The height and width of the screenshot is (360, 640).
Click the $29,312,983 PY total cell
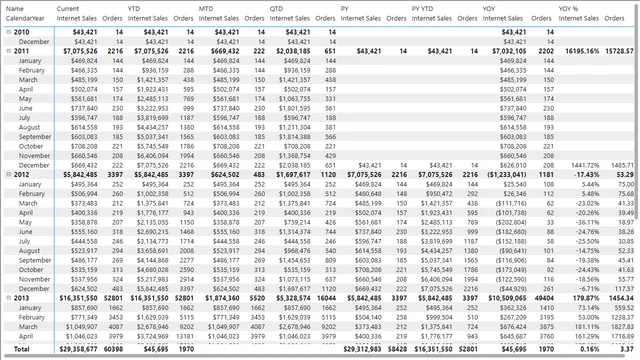(x=362, y=349)
